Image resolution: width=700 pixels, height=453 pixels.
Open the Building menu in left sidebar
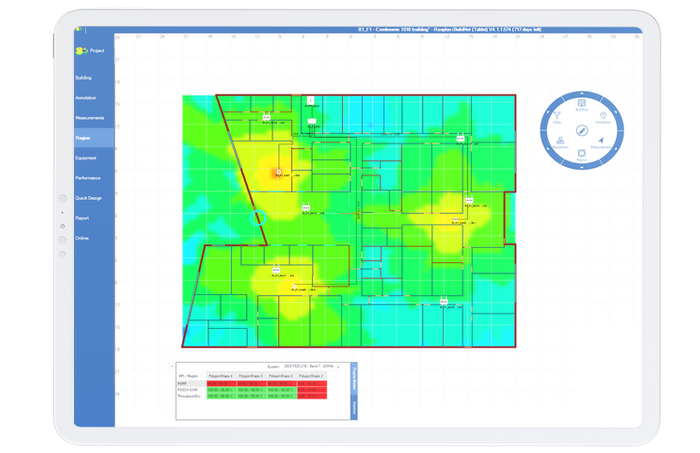[83, 78]
